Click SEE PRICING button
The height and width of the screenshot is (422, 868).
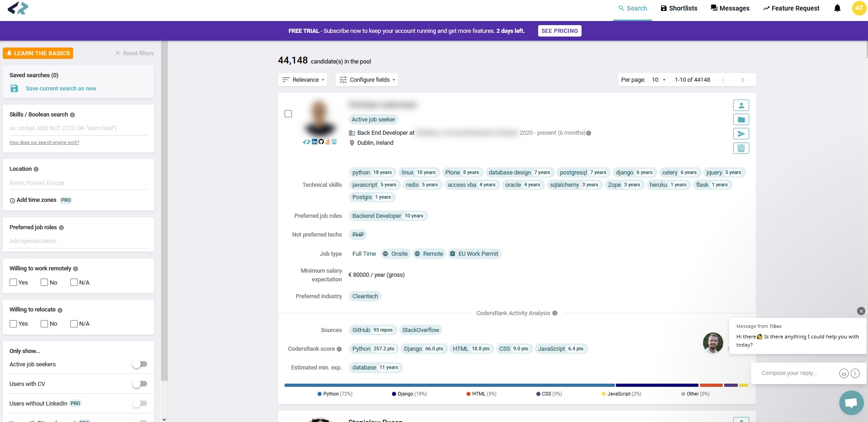click(x=560, y=31)
